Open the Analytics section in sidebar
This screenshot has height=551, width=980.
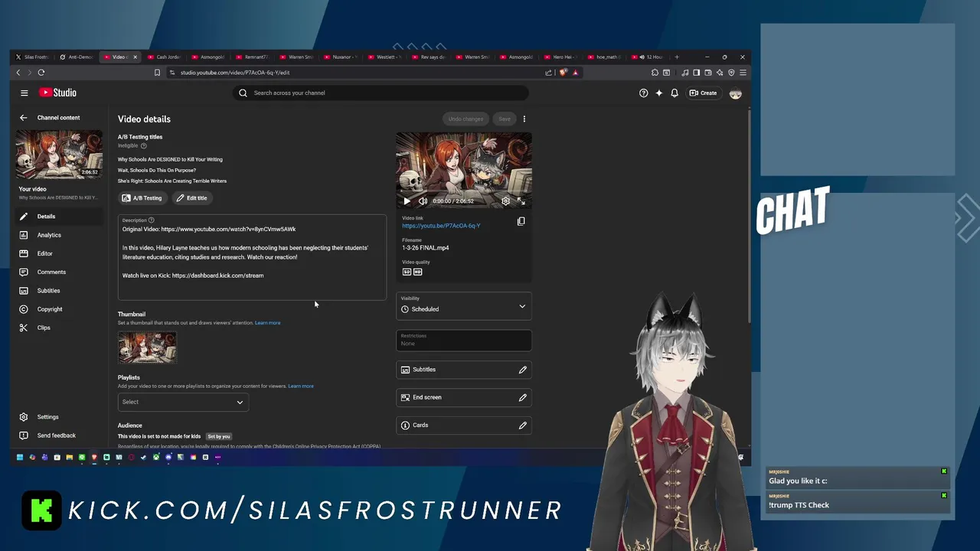point(58,235)
